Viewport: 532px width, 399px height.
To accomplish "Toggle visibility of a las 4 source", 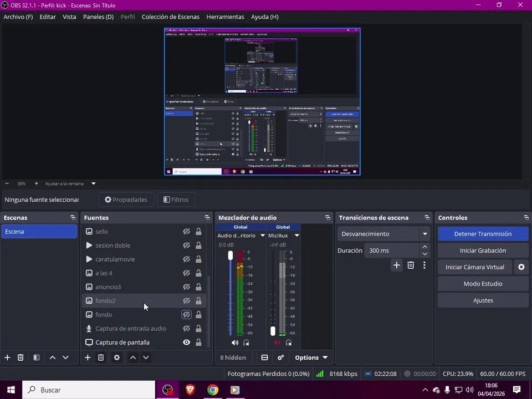I will point(187,273).
